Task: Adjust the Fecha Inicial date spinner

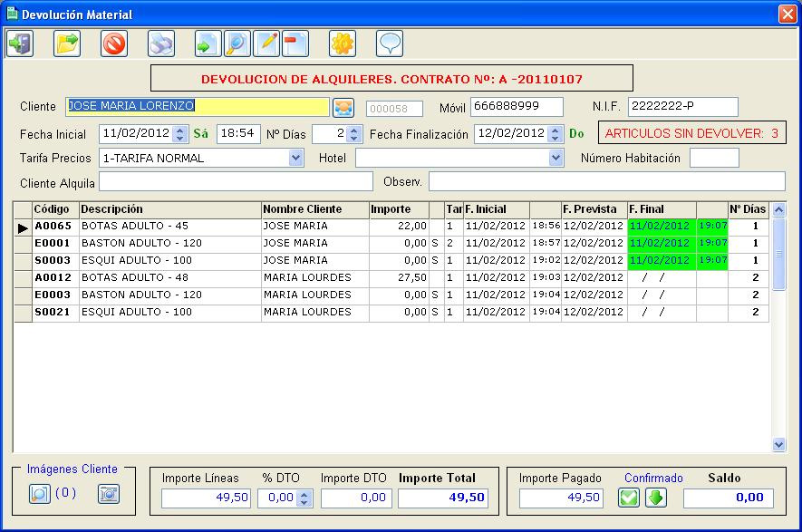Action: [x=180, y=134]
